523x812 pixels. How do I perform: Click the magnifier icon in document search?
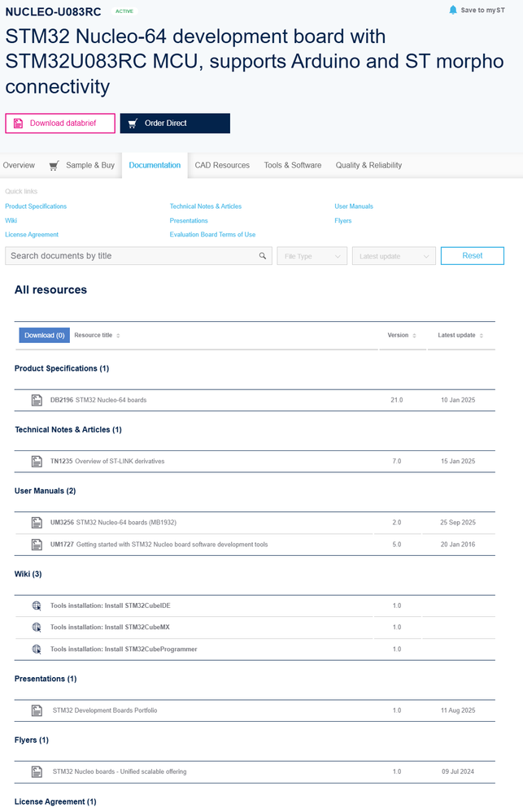[263, 256]
